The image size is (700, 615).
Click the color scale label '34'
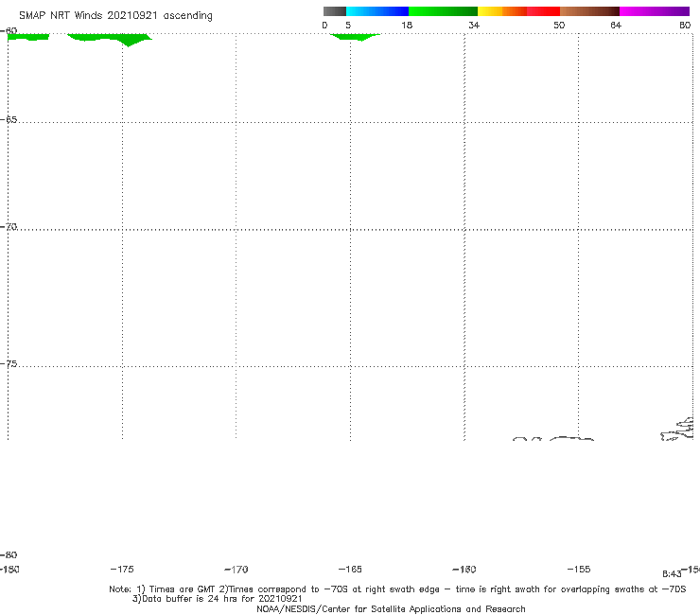tap(474, 25)
